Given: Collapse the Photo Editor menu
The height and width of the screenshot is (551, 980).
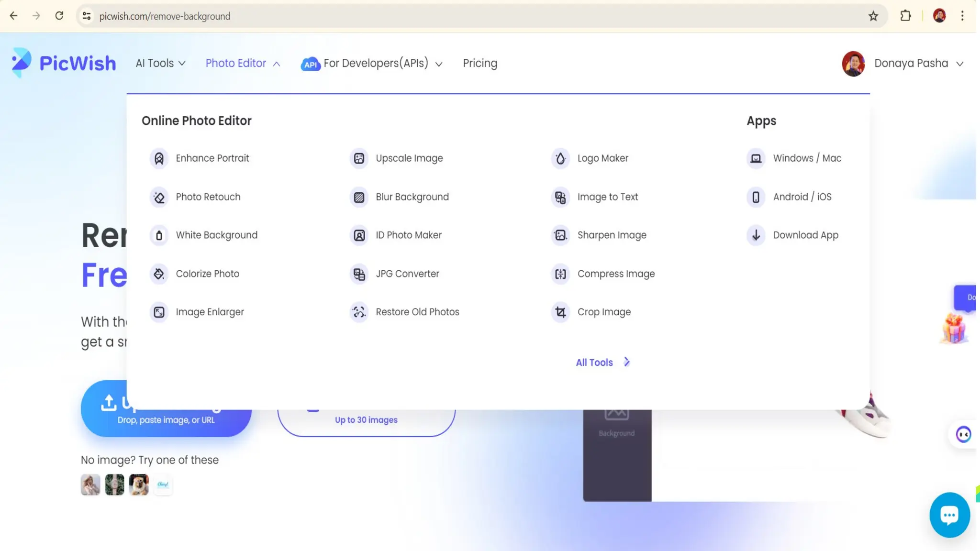Looking at the screenshot, I should pyautogui.click(x=243, y=63).
